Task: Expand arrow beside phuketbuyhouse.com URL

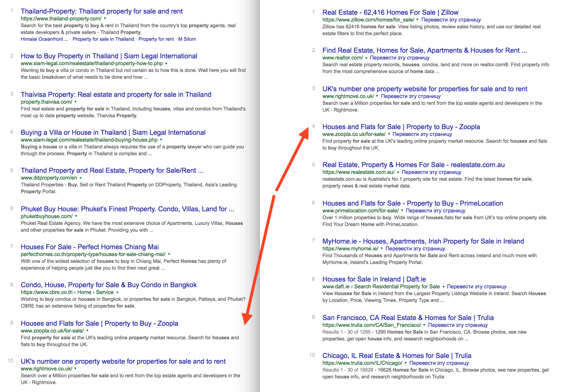Action: [x=76, y=216]
